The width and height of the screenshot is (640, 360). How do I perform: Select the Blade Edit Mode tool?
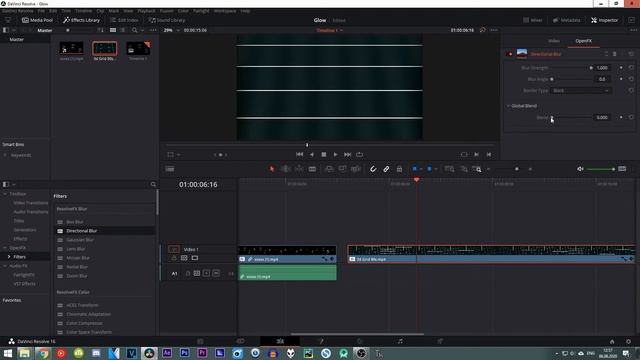312,169
